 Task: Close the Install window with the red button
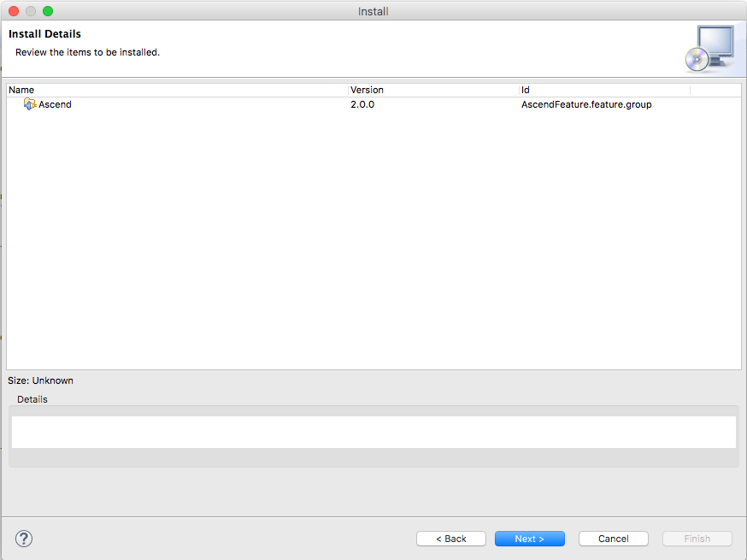[14, 11]
